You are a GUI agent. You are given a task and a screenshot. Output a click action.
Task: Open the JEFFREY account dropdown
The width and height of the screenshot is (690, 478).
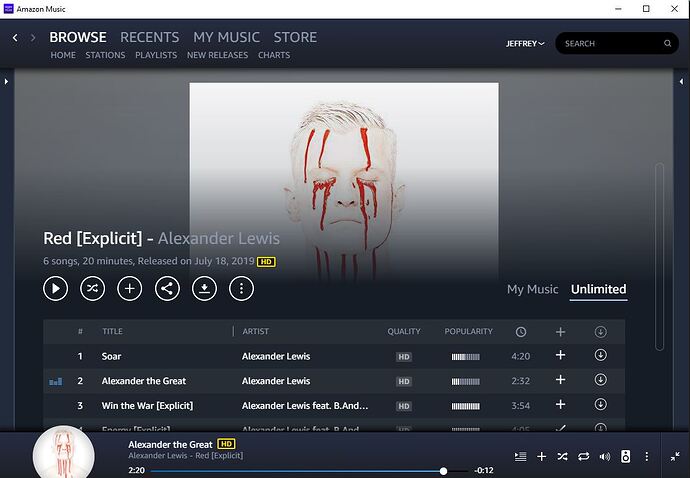(525, 44)
